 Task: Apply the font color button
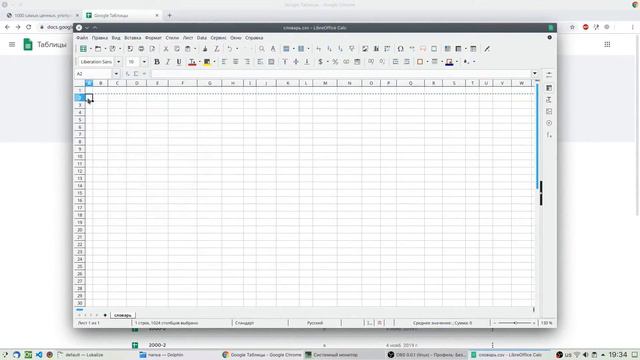point(192,62)
